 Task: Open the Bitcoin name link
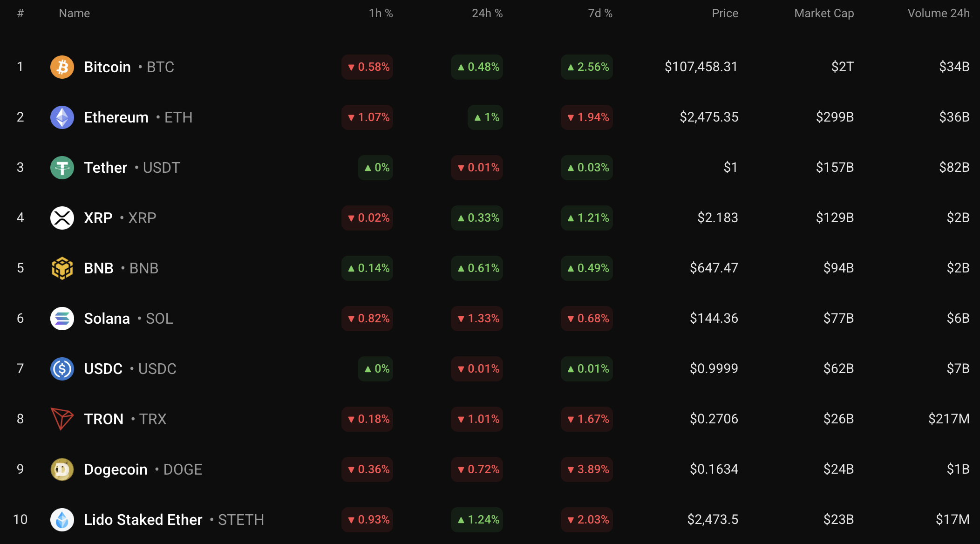point(107,67)
